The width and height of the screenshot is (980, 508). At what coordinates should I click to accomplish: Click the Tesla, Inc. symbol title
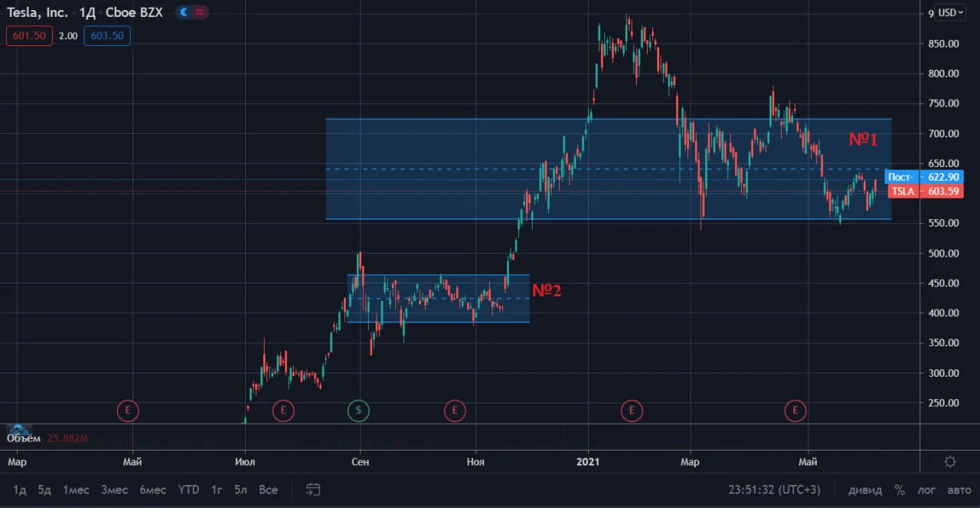pos(37,13)
